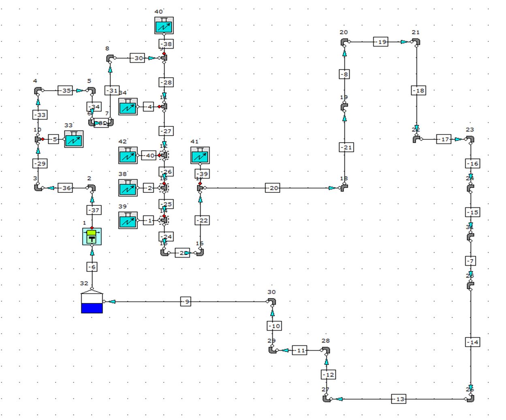The image size is (506, 420).
Task: Click pipe label -9
Action: [x=186, y=301]
